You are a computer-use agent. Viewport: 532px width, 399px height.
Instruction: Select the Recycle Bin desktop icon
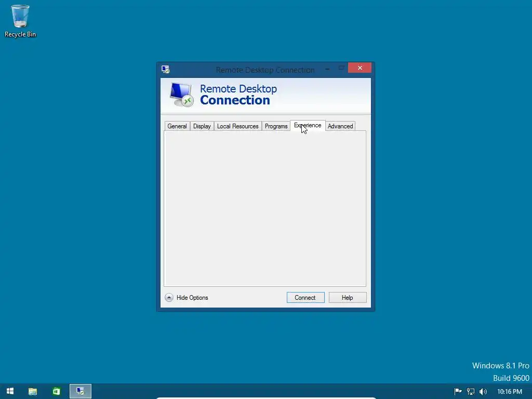point(20,21)
